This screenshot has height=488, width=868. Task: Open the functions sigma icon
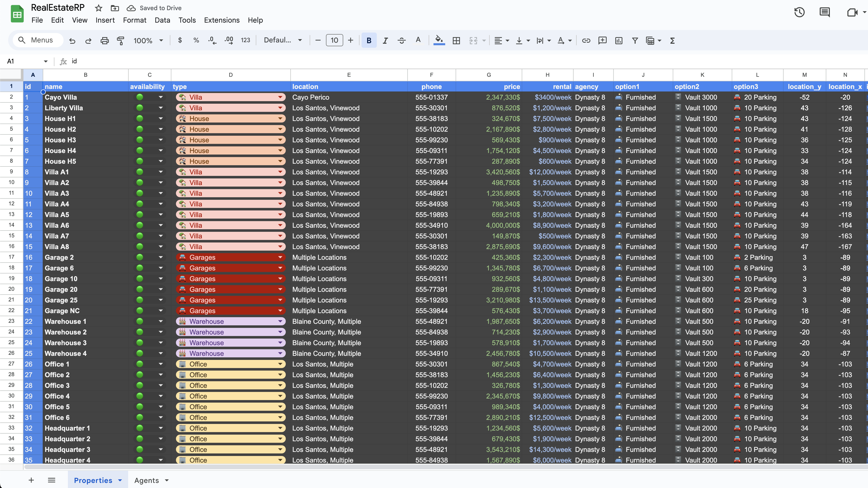click(672, 40)
